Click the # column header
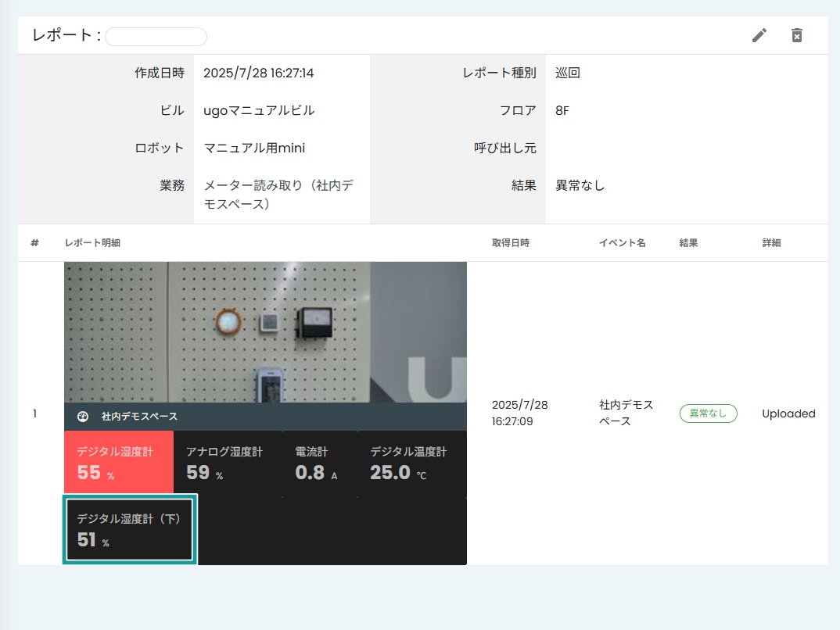Screen dimensions: 840x630 tap(35, 242)
